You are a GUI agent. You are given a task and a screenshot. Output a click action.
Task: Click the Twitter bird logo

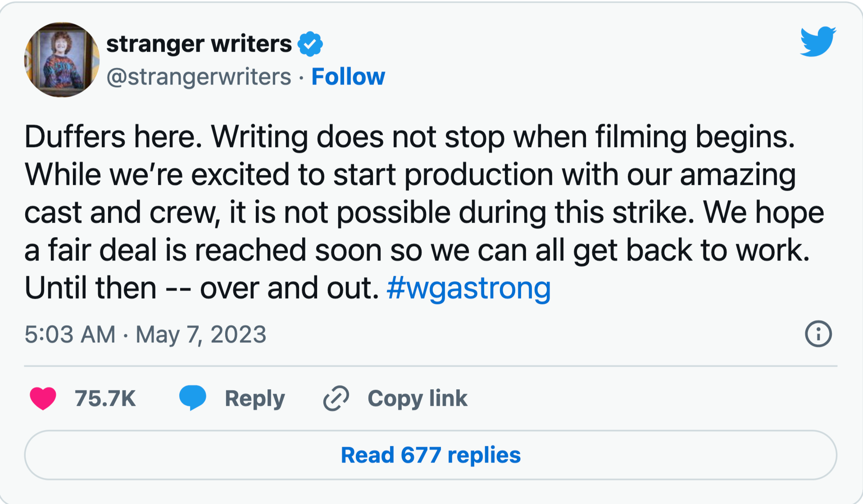[x=818, y=41]
